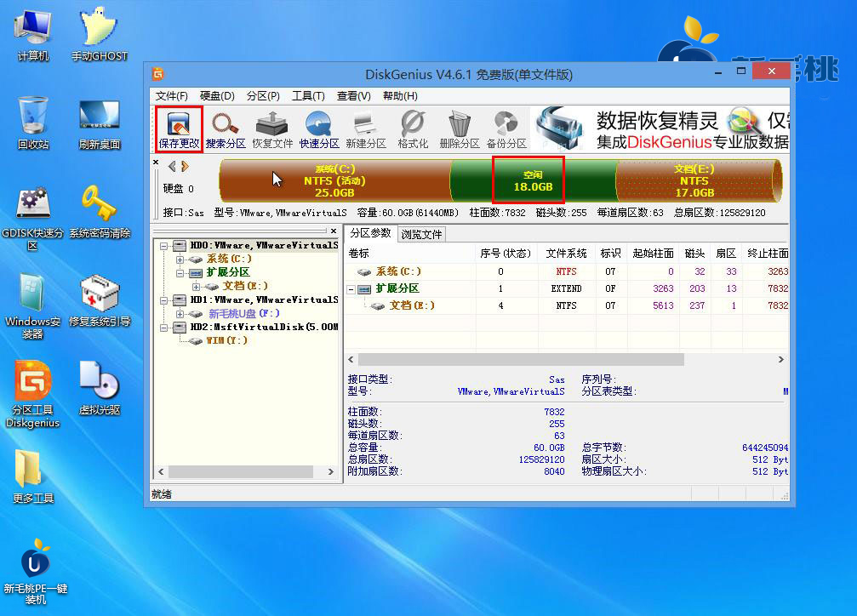Viewport: 857px width, 616px height.
Task: Expand the 文档(E:) tree node
Action: (x=197, y=287)
